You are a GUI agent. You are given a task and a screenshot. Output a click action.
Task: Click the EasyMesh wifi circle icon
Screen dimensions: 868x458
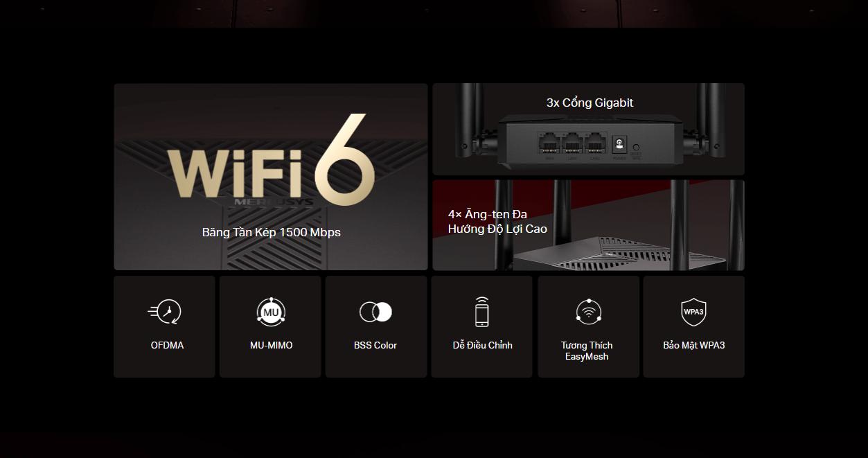pos(588,312)
